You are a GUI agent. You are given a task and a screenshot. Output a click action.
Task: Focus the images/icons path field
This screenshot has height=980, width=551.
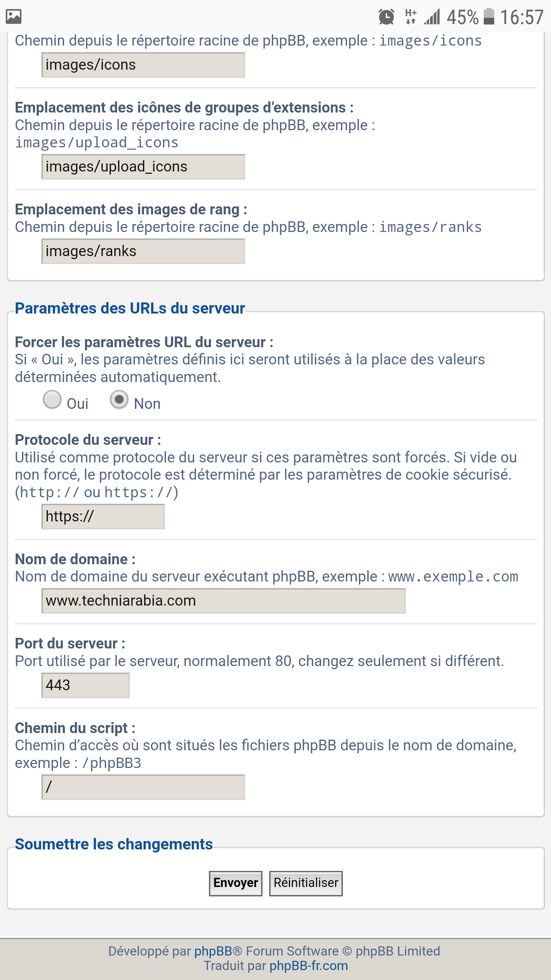pos(143,65)
